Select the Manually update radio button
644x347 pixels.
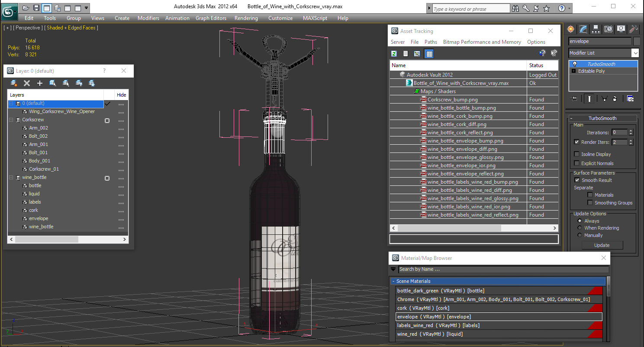[x=580, y=235]
